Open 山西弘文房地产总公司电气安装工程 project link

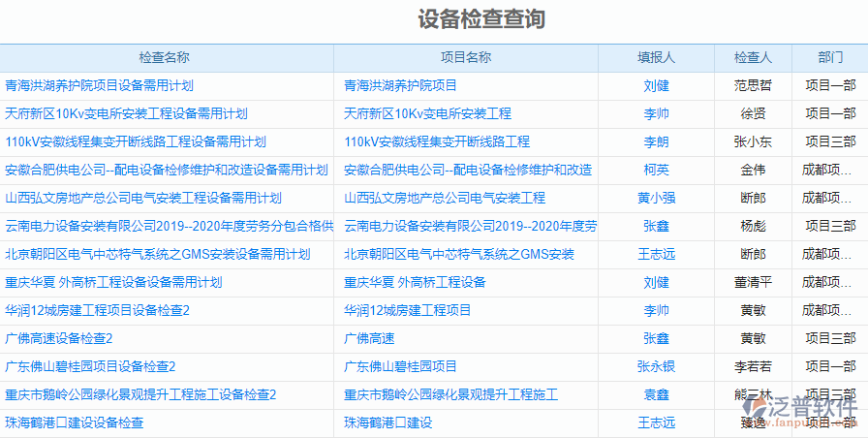[x=445, y=199]
